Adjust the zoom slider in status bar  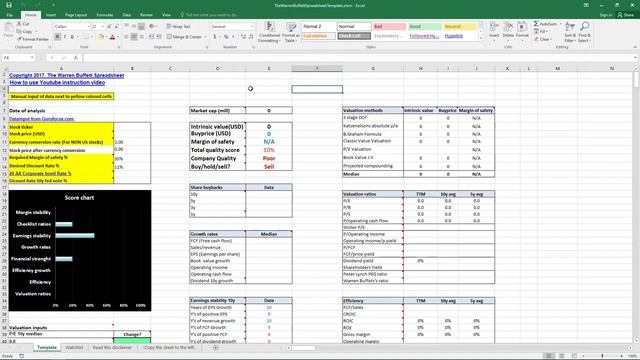pyautogui.click(x=602, y=356)
